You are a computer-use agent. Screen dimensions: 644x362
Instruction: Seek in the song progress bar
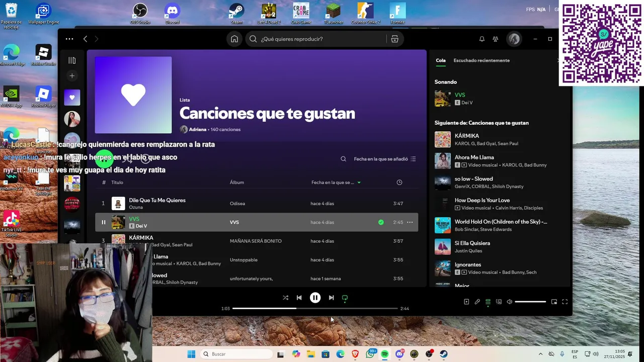click(315, 308)
